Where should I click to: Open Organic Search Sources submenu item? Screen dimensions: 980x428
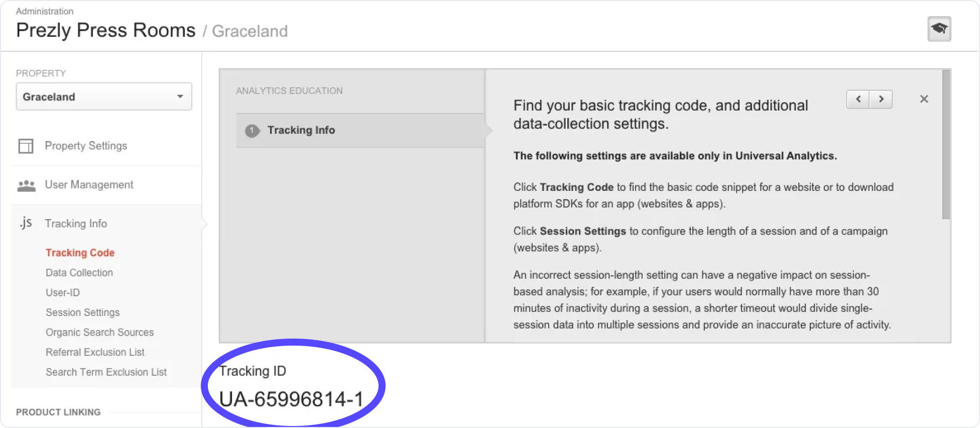(99, 333)
